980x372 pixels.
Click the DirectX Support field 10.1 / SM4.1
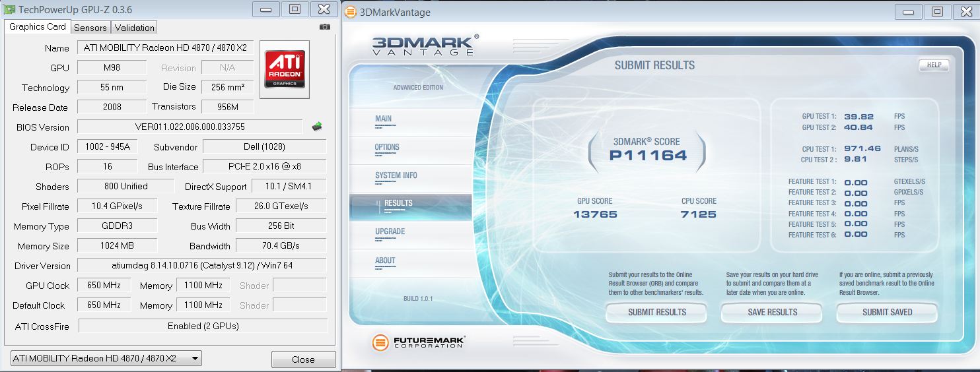click(290, 186)
